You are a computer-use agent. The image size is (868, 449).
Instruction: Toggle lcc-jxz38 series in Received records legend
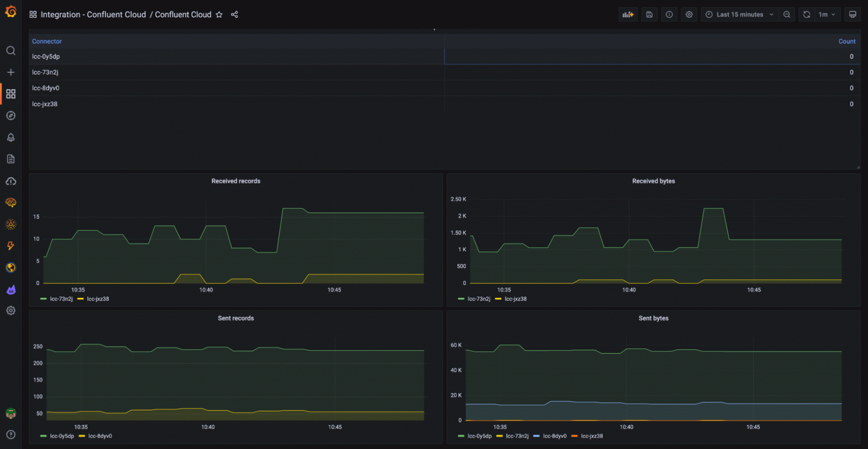[98, 299]
